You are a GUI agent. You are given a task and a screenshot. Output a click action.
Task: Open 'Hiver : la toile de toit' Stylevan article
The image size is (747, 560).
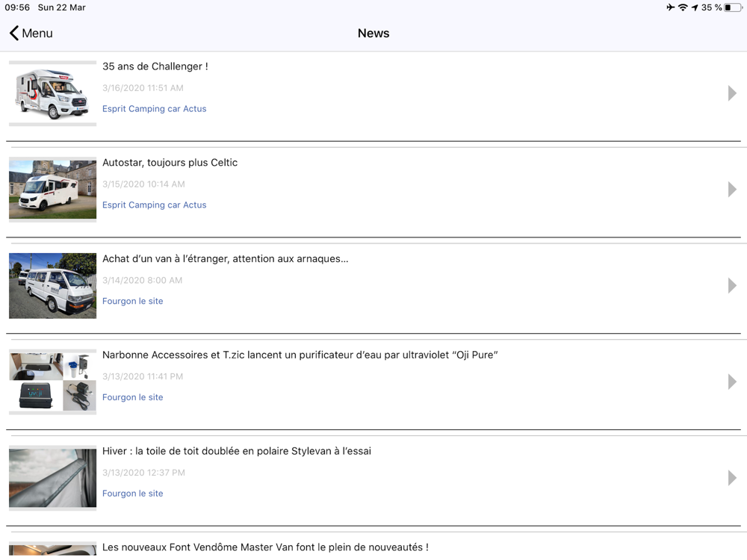pyautogui.click(x=237, y=452)
